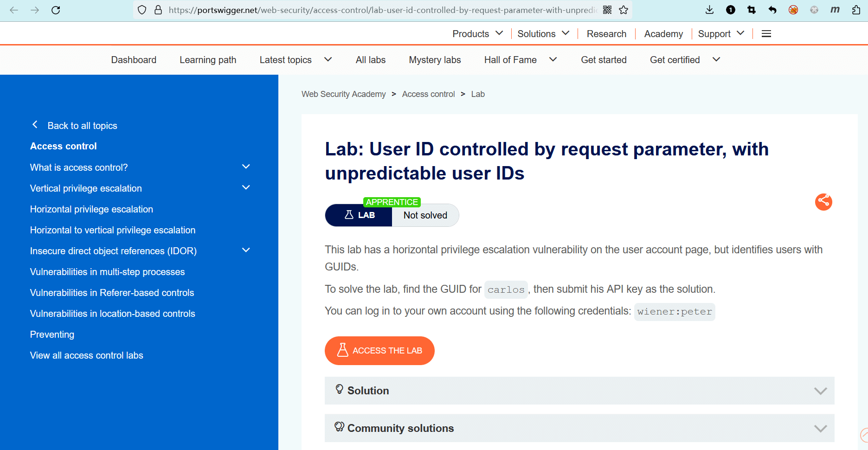Click the 'wiener:peter' credentials text
868x450 pixels.
[675, 312]
